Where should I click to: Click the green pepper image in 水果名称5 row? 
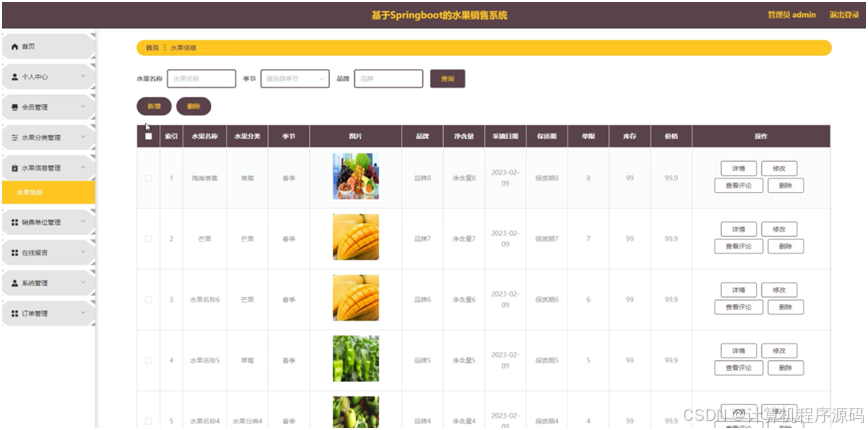(356, 359)
